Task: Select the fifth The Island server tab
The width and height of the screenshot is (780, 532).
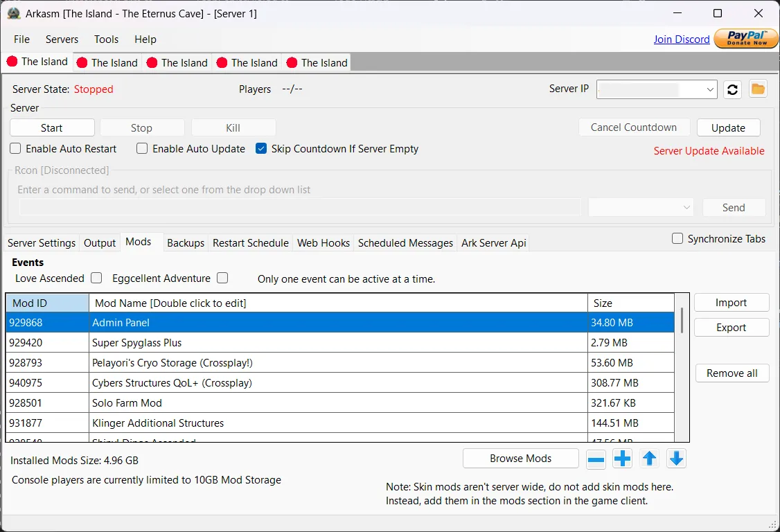Action: [317, 63]
